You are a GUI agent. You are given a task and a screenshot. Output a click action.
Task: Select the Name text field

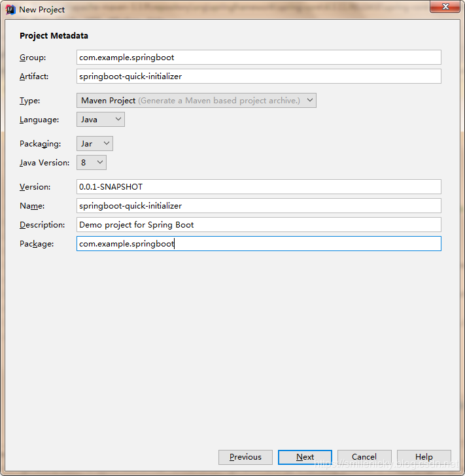pyautogui.click(x=259, y=206)
